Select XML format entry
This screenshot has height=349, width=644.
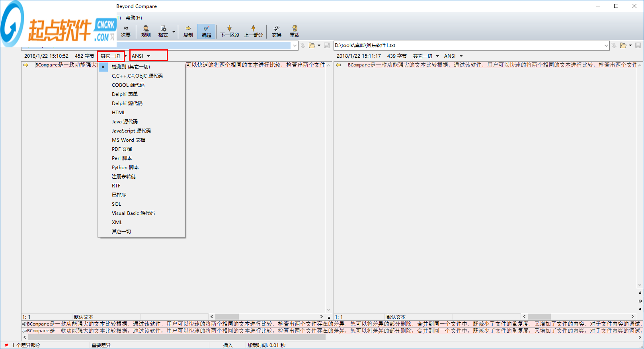pos(141,222)
